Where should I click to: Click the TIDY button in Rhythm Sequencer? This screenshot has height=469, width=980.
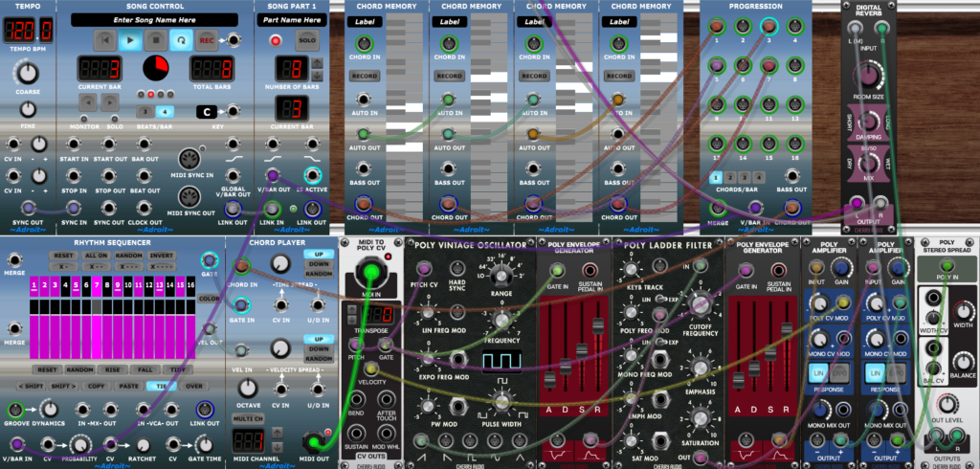pyautogui.click(x=177, y=369)
